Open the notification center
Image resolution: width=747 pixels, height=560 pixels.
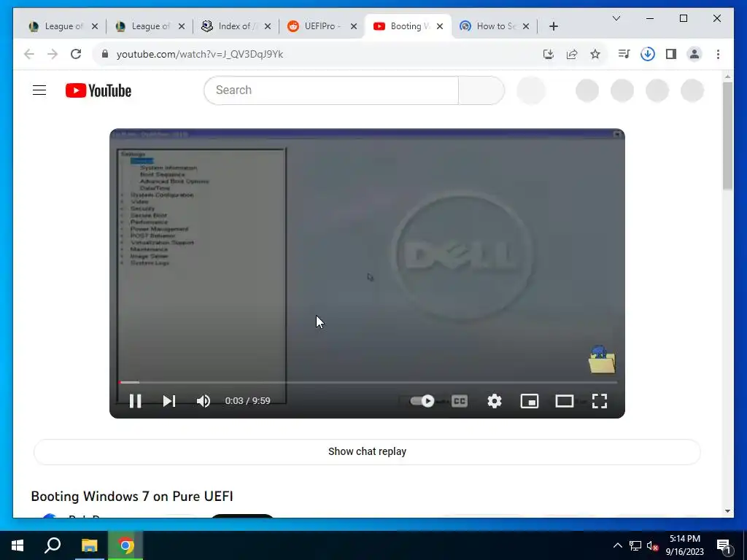point(724,545)
